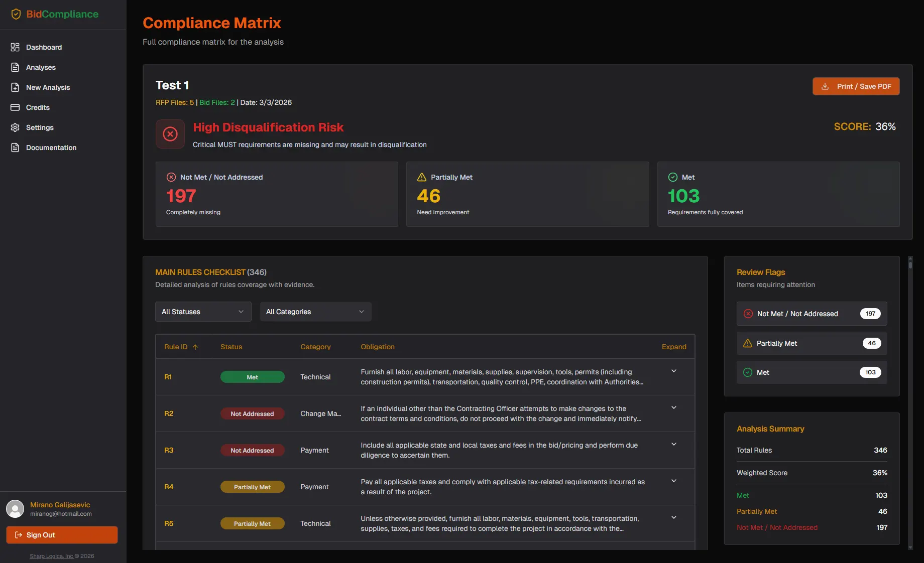The image size is (924, 563).
Task: Expand the R1 rule row details
Action: pos(673,371)
